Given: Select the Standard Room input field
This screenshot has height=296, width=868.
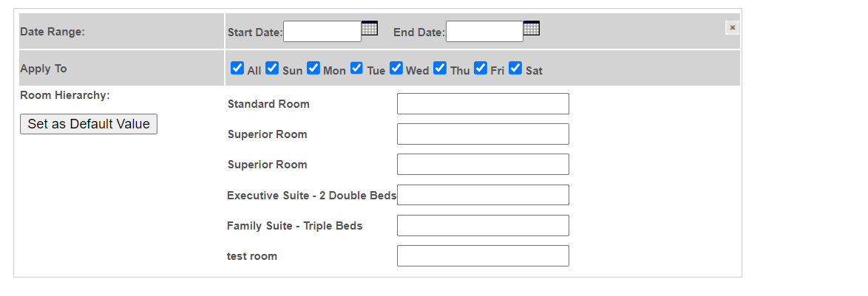Looking at the screenshot, I should coord(483,104).
